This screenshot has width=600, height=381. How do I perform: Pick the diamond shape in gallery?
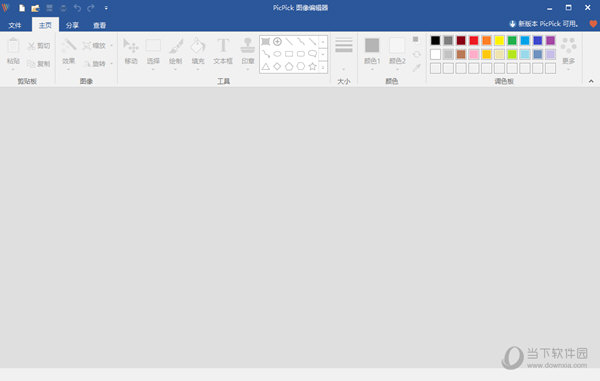pos(277,67)
